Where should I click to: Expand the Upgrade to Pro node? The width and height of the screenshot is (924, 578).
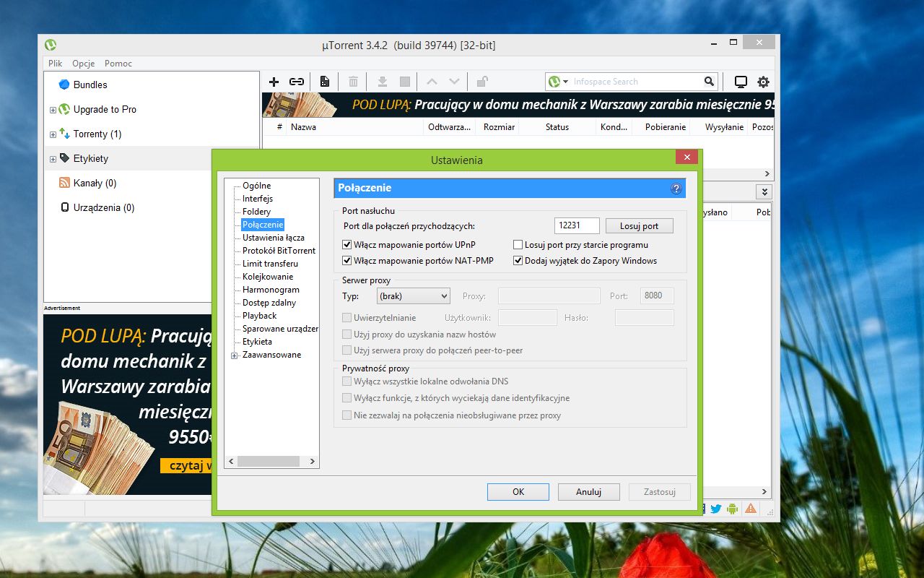53,110
